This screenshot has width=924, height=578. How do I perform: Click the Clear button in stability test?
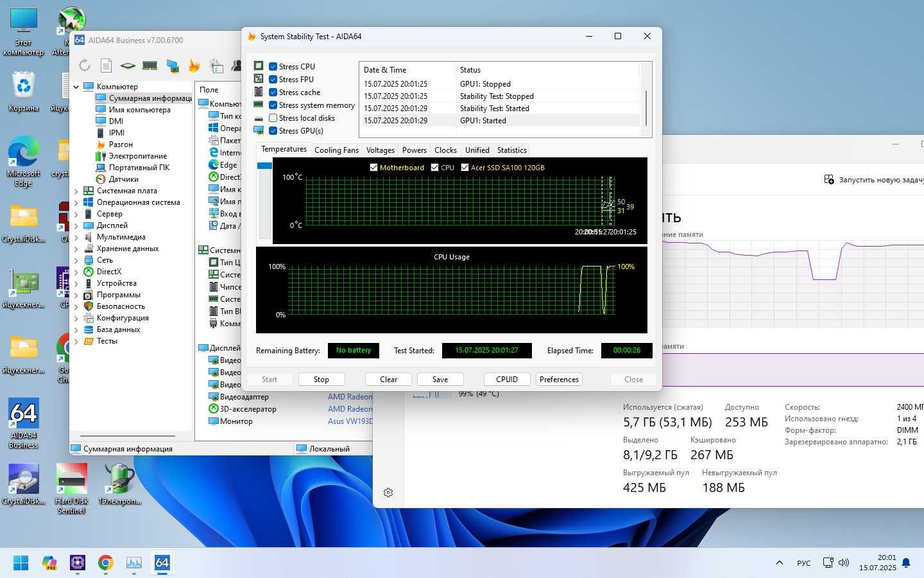[389, 380]
